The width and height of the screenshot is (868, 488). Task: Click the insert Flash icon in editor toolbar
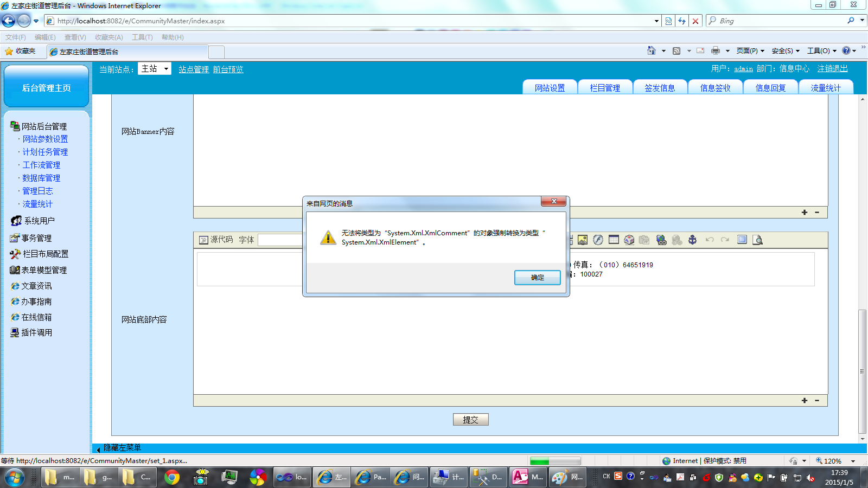(x=598, y=240)
